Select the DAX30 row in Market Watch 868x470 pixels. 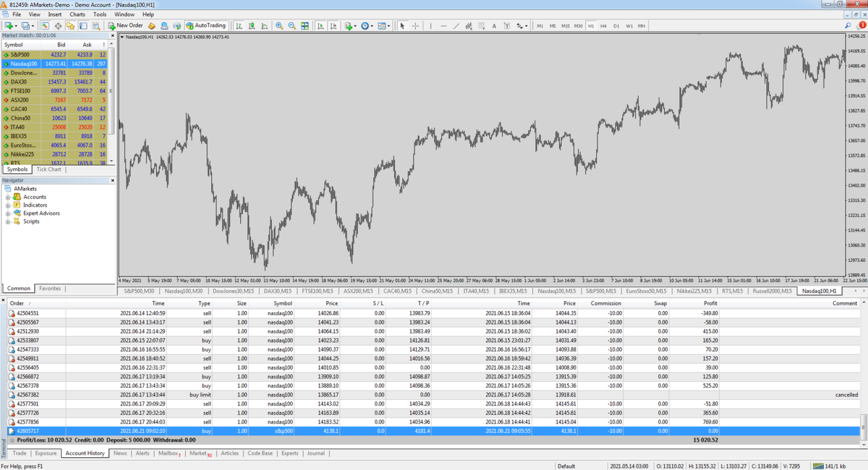[x=55, y=81]
